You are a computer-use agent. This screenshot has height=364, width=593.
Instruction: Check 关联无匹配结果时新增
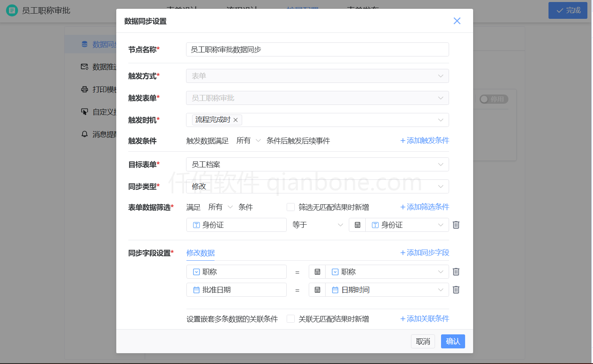[x=290, y=319]
